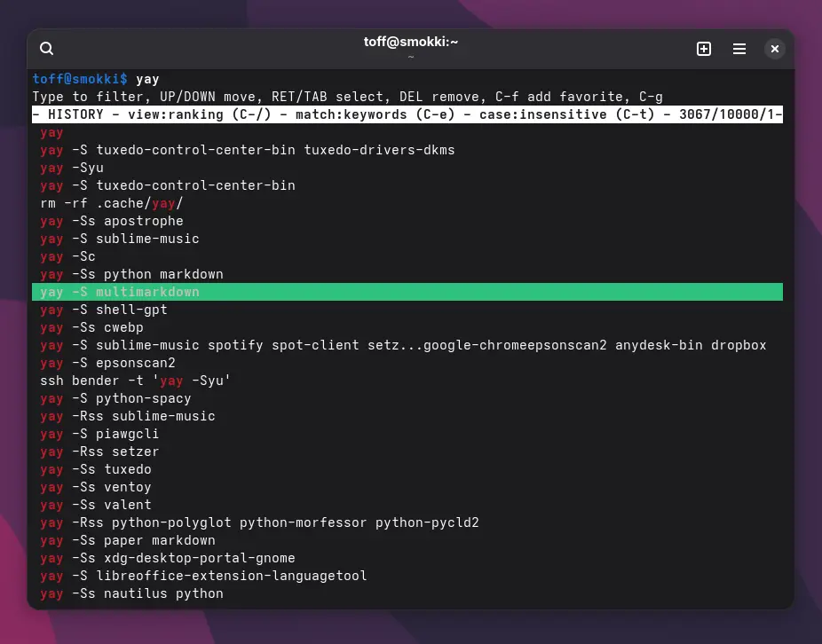822x644 pixels.
Task: Select the yay -S shell-gpt entry
Action: click(x=104, y=310)
